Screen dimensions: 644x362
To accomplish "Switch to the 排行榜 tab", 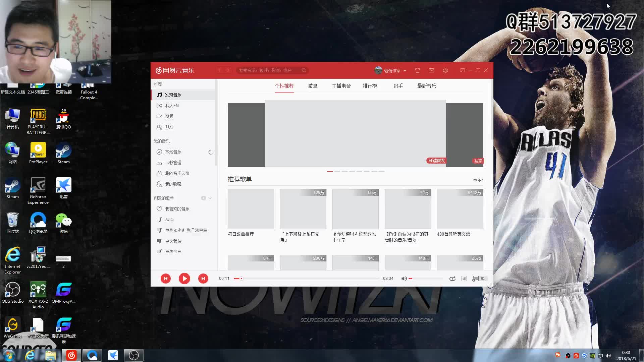I will 370,86.
